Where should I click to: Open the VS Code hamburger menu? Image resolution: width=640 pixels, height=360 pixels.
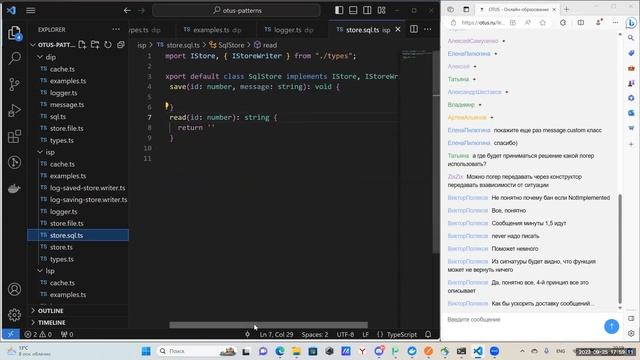31,10
